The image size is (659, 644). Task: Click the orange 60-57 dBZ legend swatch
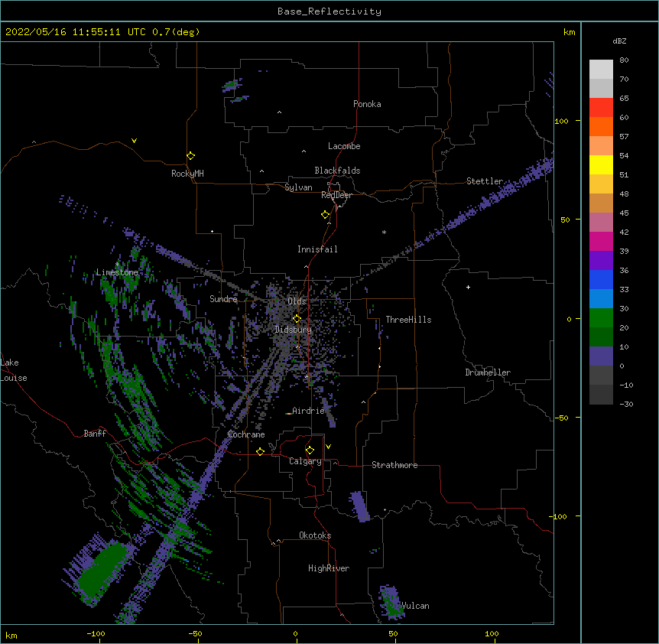click(601, 126)
